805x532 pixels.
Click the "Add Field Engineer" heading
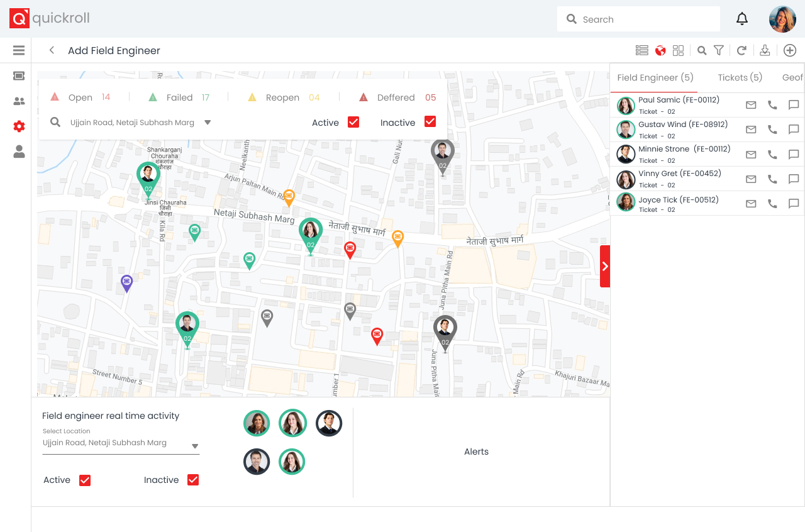click(114, 50)
